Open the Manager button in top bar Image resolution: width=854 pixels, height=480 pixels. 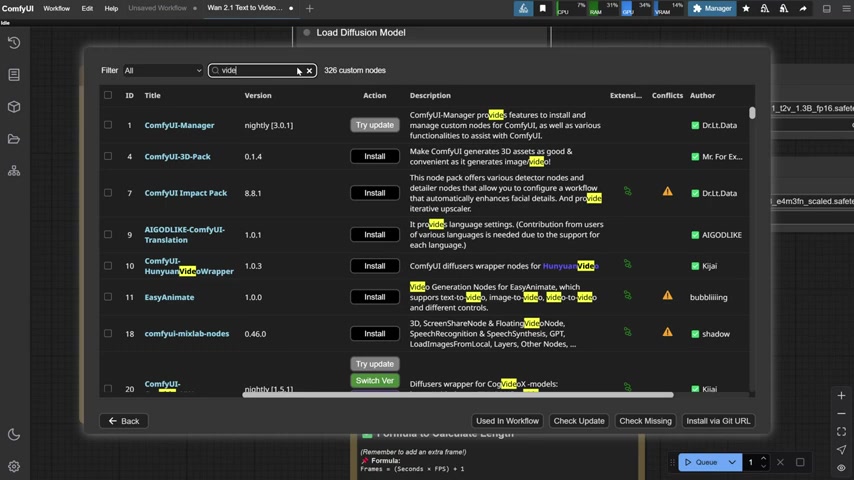point(712,8)
